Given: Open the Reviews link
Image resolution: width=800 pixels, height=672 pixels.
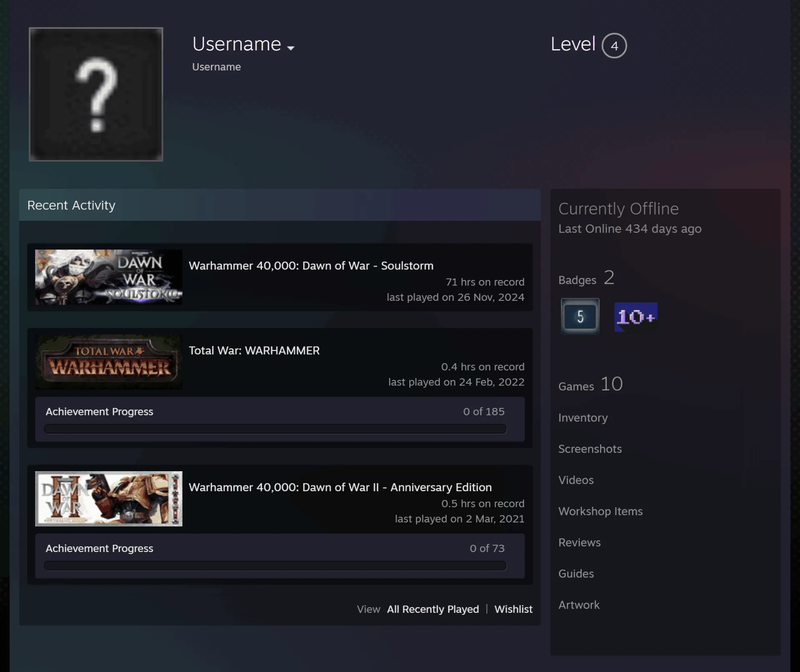Looking at the screenshot, I should (x=580, y=542).
